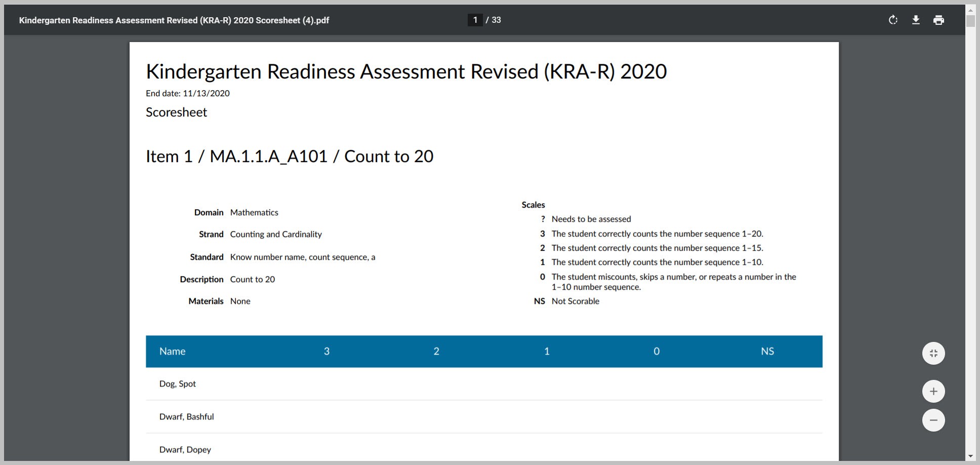Click the 'Materials' field label
The width and height of the screenshot is (980, 465).
(206, 301)
